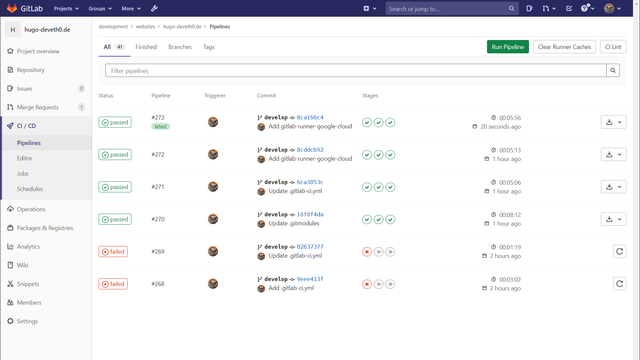Open the websites breadcrumb link
This screenshot has height=360, width=640.
[x=145, y=27]
